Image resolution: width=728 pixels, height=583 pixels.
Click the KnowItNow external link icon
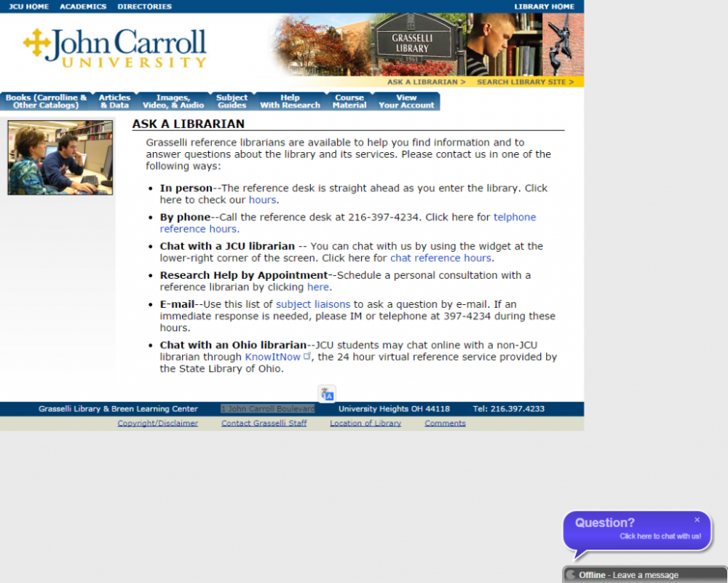point(307,356)
